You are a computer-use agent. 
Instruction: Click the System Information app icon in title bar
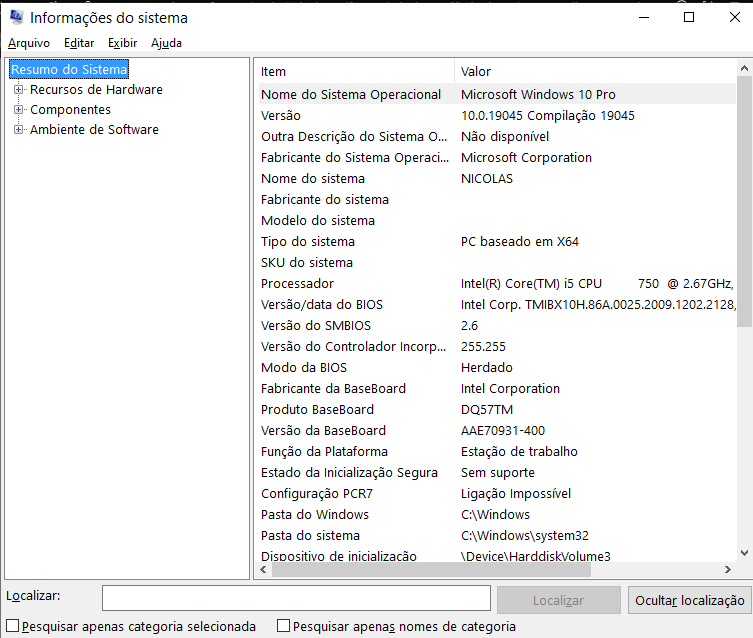16,17
